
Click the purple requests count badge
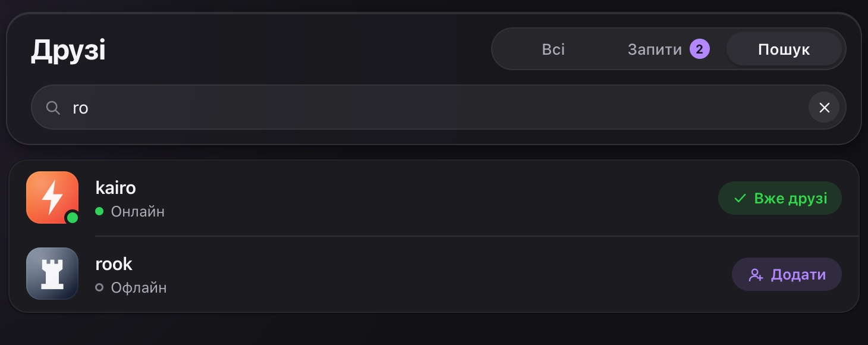[x=700, y=49]
